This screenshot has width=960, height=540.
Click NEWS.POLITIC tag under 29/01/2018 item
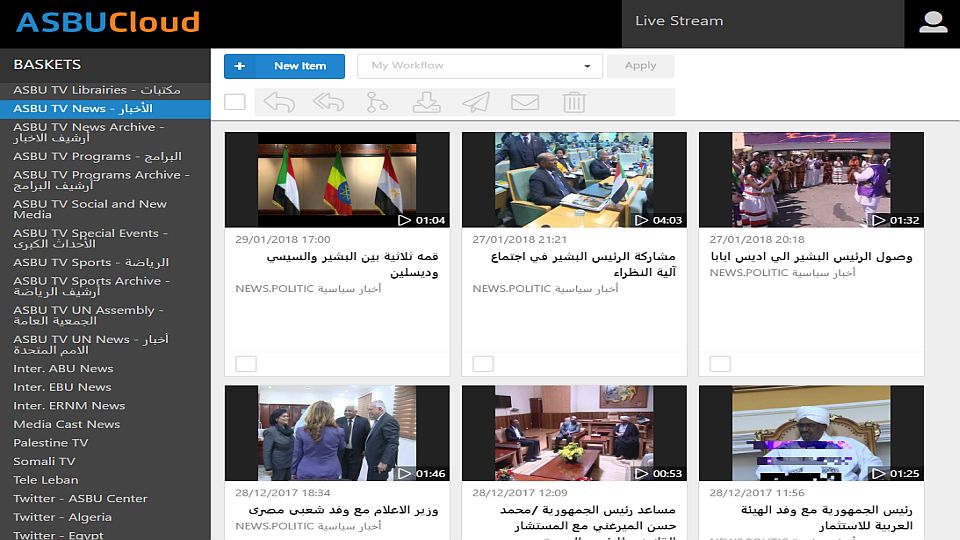[308, 288]
